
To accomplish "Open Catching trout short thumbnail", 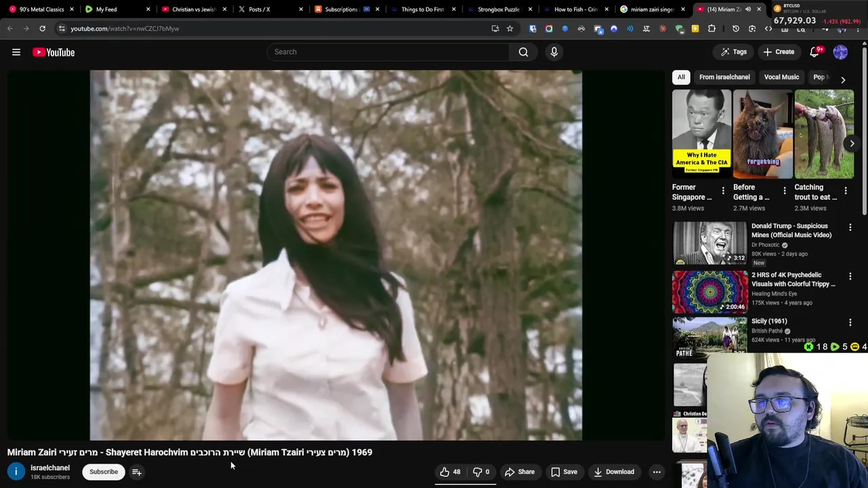I will [824, 134].
